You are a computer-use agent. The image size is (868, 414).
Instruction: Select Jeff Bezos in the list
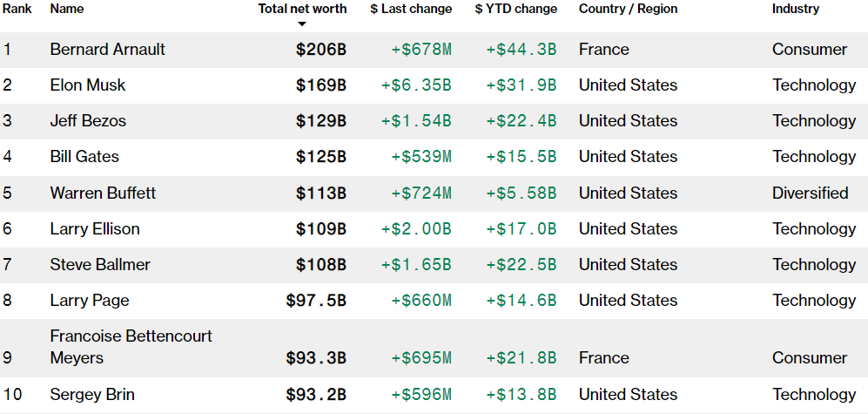[x=88, y=121]
